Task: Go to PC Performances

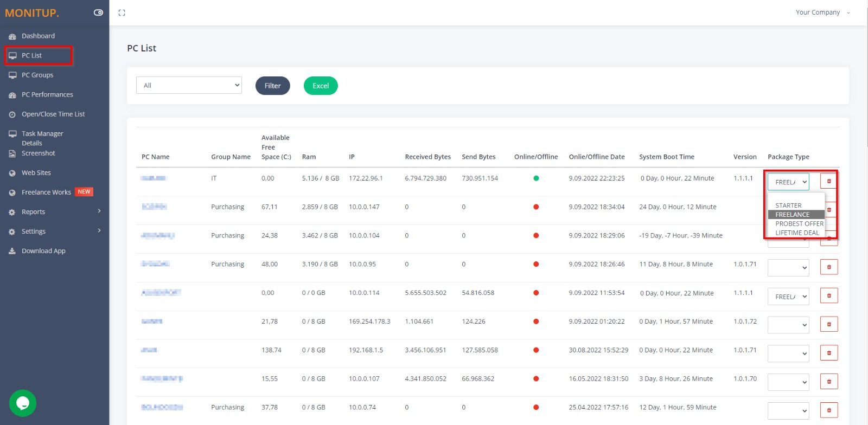Action: coord(47,94)
